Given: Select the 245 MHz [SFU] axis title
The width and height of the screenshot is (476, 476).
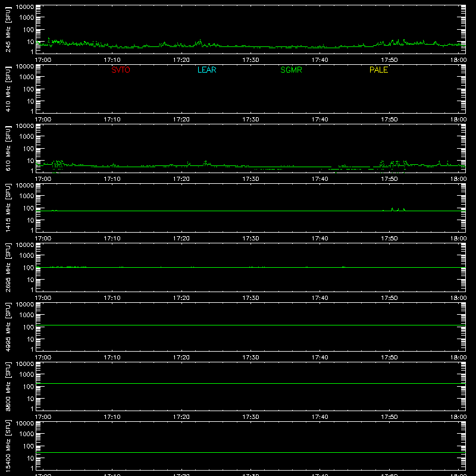Looking at the screenshot, I should [x=8, y=29].
